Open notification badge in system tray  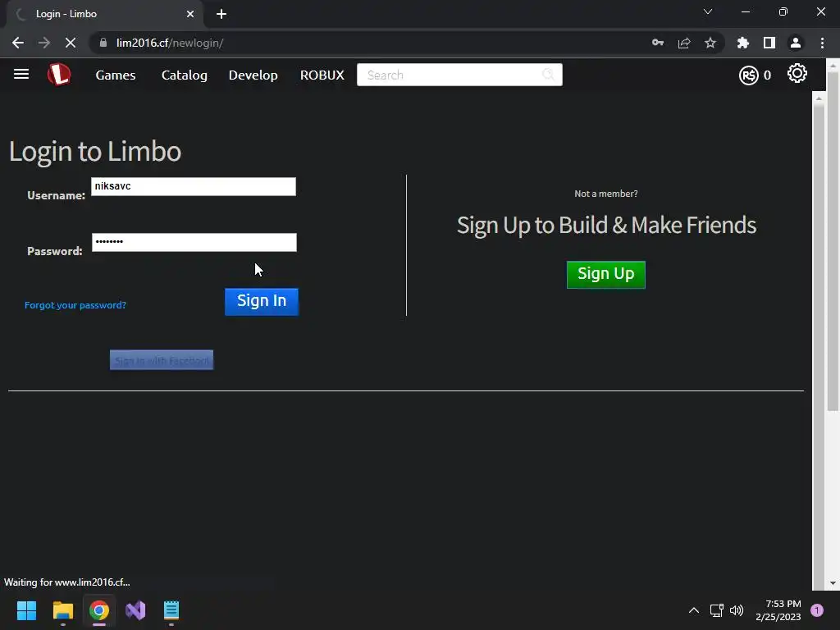(817, 610)
